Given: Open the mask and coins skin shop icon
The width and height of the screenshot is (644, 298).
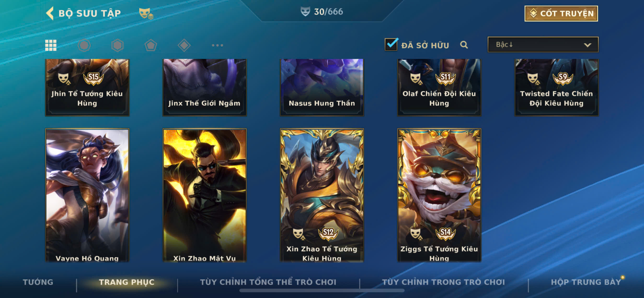Looking at the screenshot, I should pos(146,13).
